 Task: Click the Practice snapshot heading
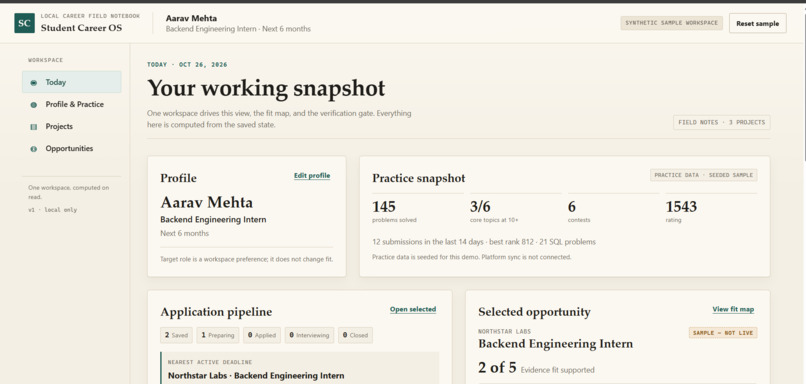[418, 178]
